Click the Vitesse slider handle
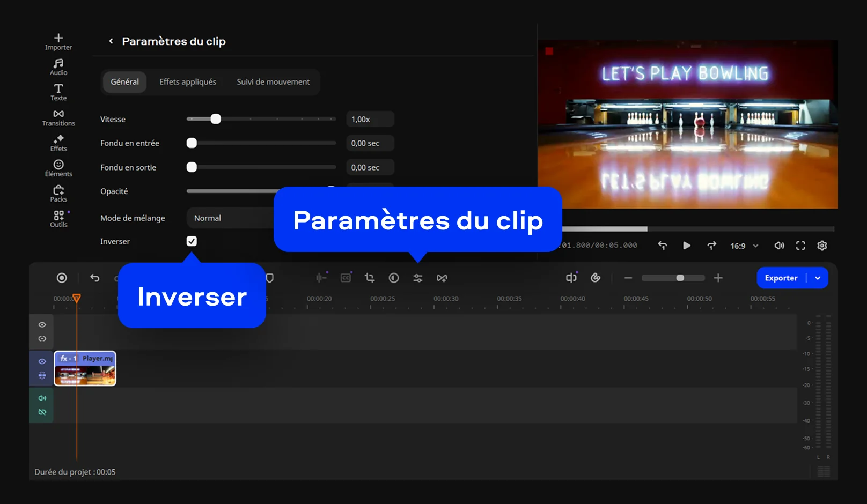 click(x=216, y=119)
